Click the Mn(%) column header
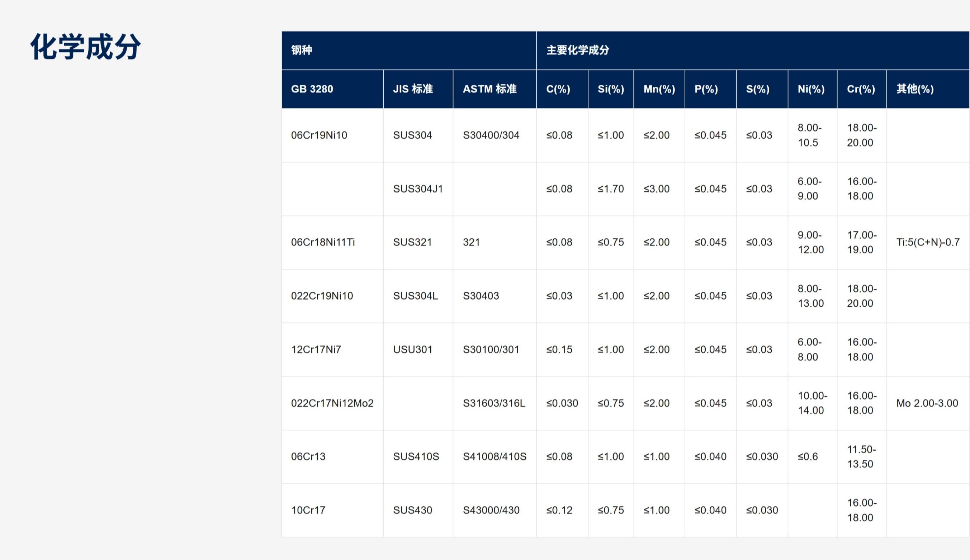The height and width of the screenshot is (560, 970). 659,89
